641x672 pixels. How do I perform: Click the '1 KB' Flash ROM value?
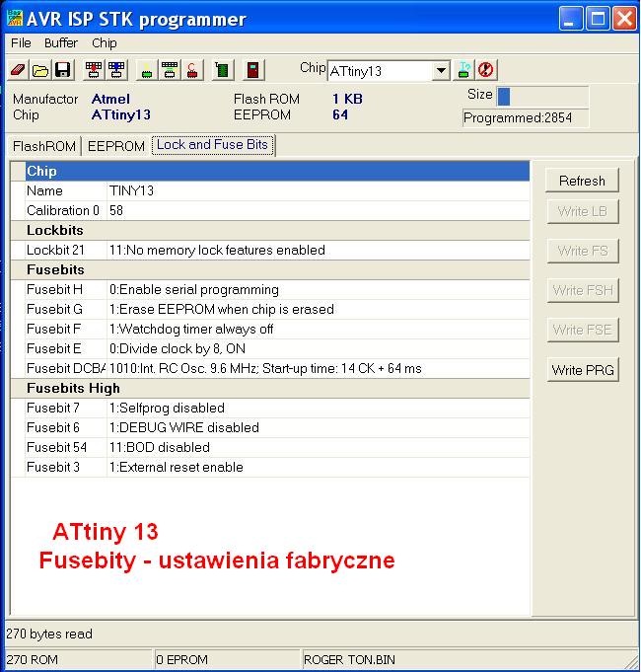tap(347, 99)
